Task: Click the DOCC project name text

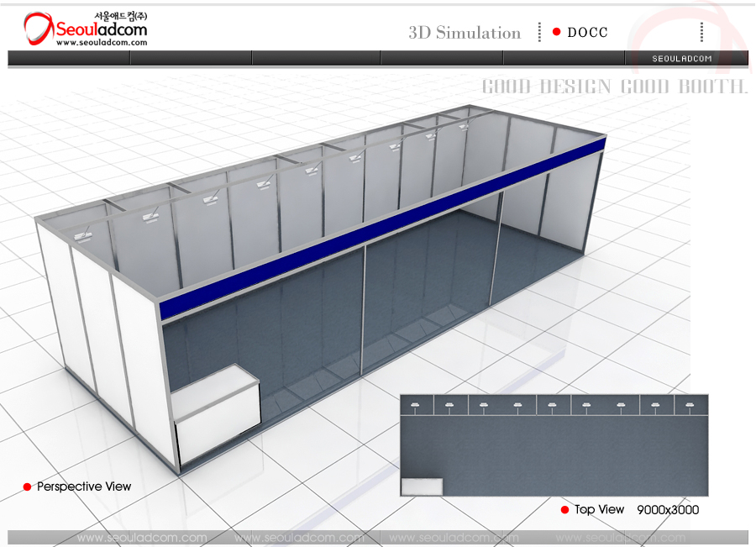Action: tap(587, 33)
